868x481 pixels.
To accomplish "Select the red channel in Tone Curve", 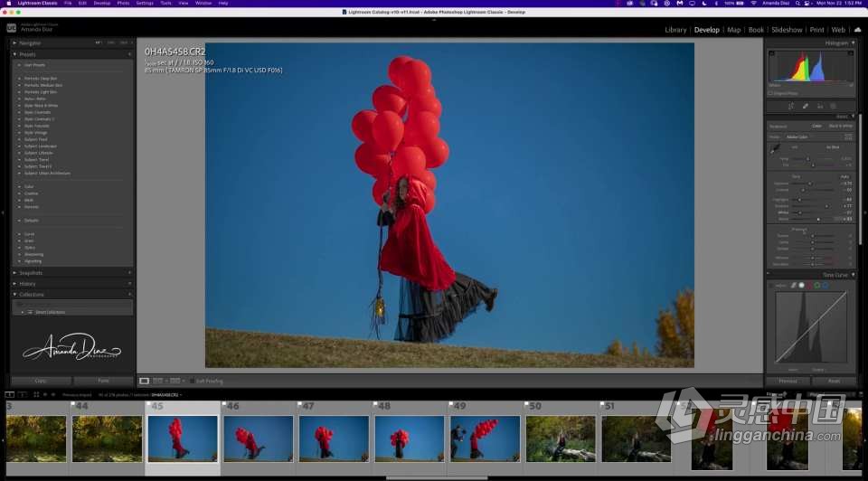I will [x=808, y=286].
